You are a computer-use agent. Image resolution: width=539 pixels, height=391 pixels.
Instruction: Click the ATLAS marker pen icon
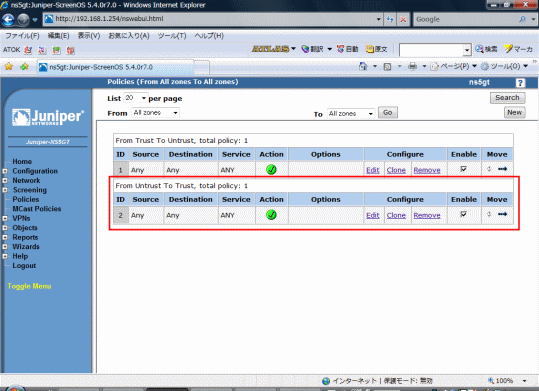pos(508,49)
